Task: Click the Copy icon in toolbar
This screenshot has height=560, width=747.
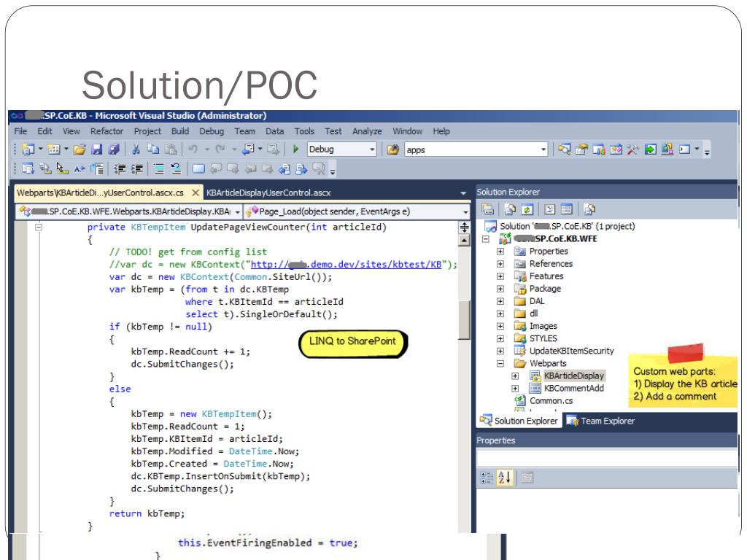Action: (x=153, y=149)
